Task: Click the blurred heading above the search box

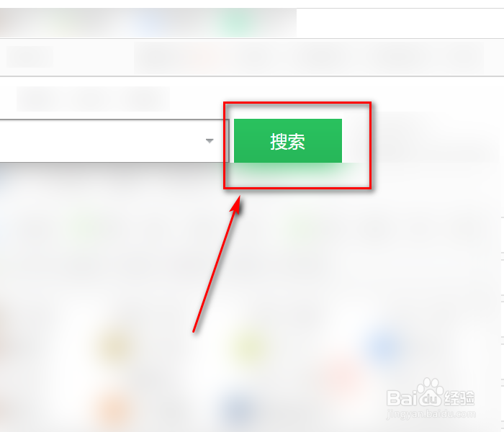Action: click(93, 99)
